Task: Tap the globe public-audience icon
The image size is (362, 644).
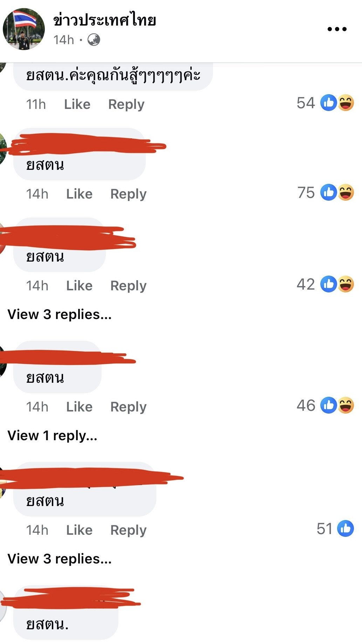Action: 94,40
